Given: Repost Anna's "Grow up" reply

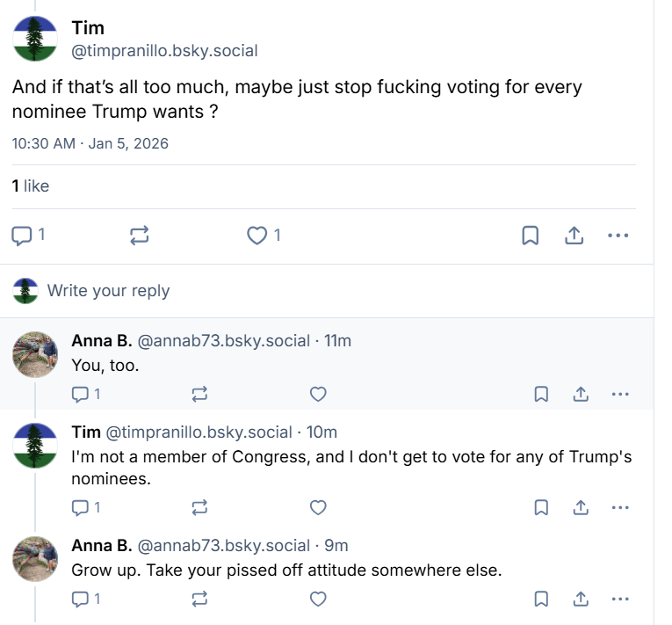Looking at the screenshot, I should tap(199, 599).
